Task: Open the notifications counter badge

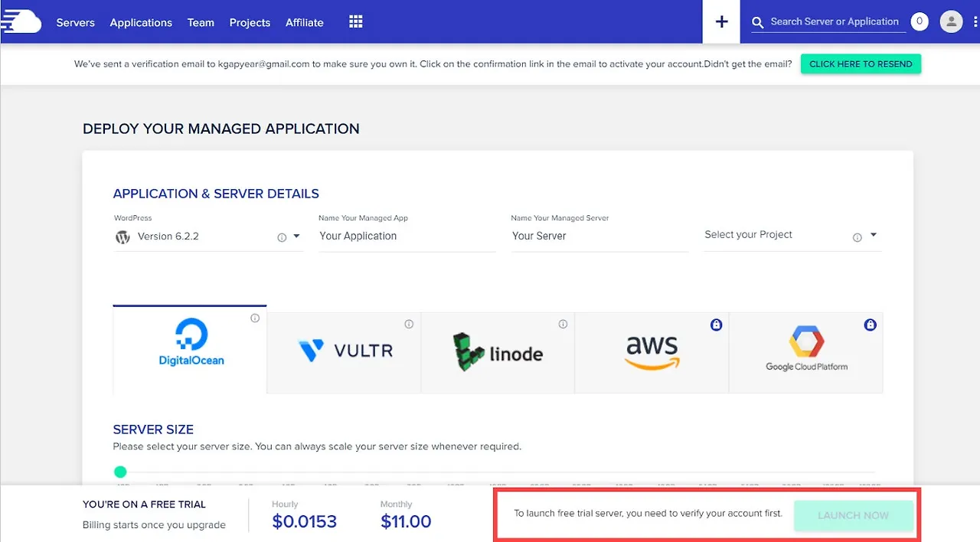Action: point(920,22)
